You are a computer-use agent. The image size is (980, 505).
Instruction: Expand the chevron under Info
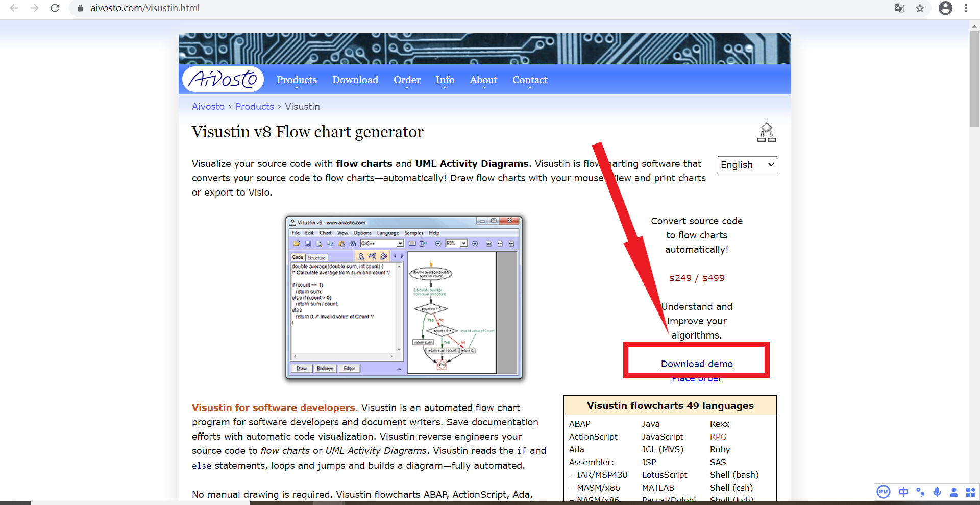click(445, 88)
